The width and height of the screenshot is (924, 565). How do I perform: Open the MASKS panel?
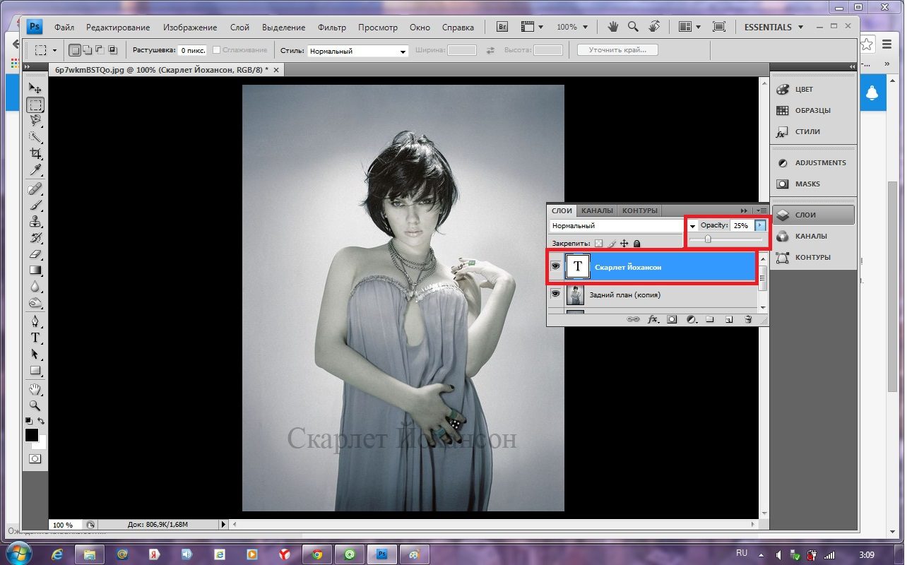[x=813, y=184]
